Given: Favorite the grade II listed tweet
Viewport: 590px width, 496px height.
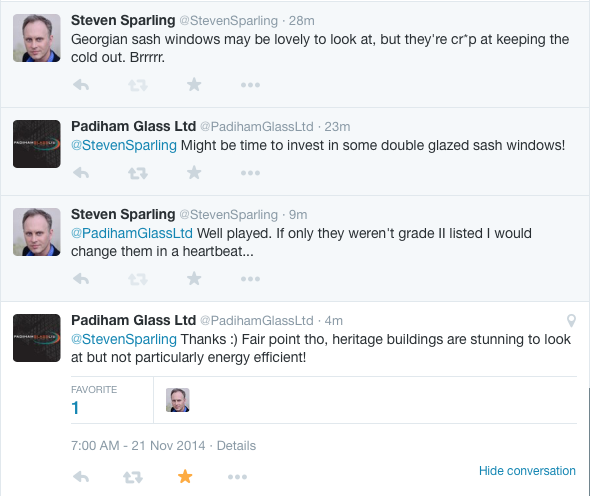Looking at the screenshot, I should pos(194,279).
